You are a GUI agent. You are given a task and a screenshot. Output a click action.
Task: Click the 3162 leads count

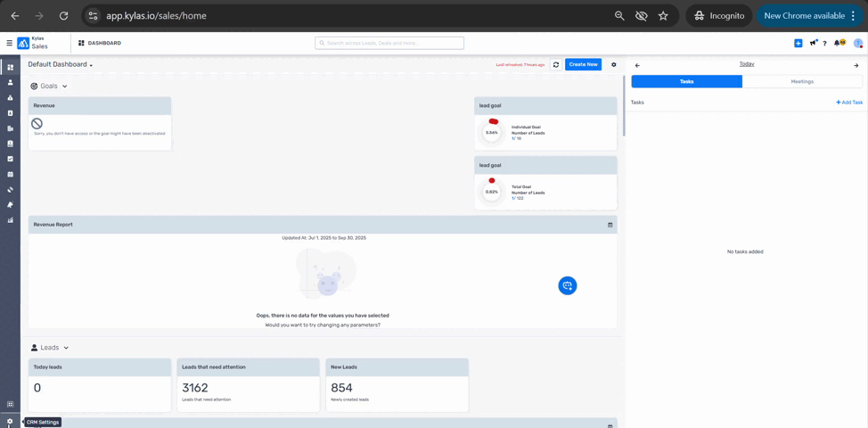pos(195,388)
